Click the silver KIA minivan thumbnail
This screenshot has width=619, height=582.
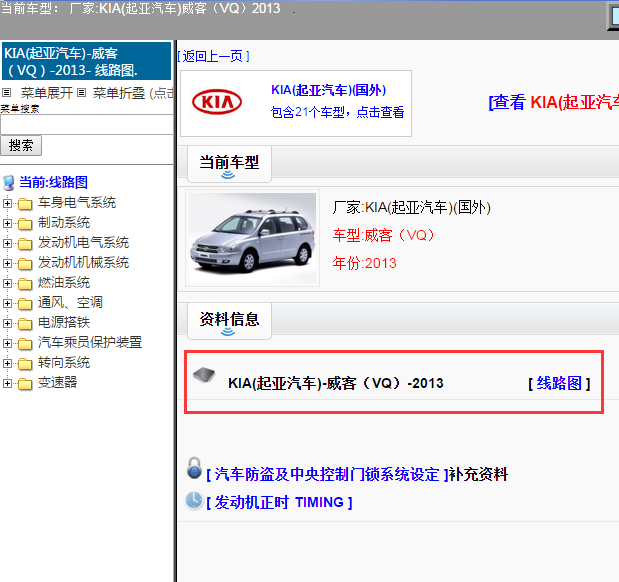(x=252, y=238)
